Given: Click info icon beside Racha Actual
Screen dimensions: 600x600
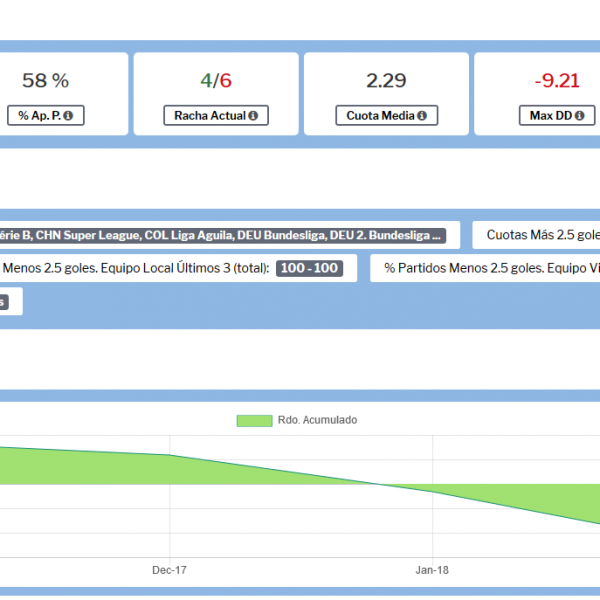Looking at the screenshot, I should pyautogui.click(x=252, y=116).
